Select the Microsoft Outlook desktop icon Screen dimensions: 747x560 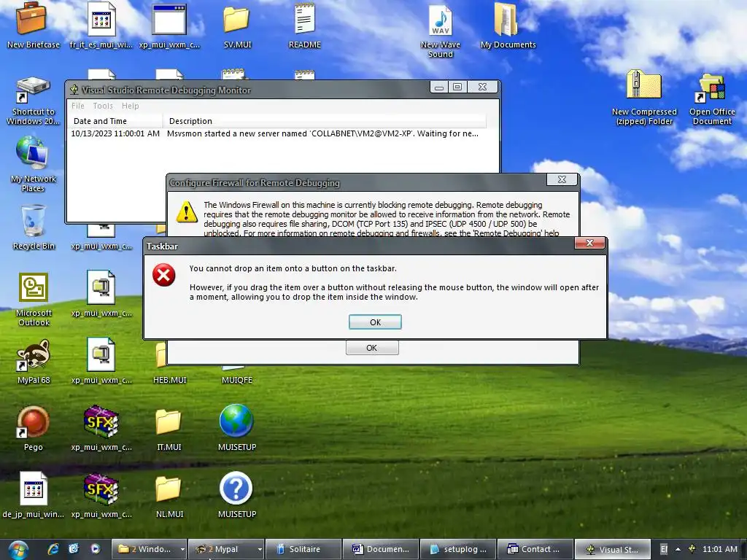pyautogui.click(x=34, y=300)
